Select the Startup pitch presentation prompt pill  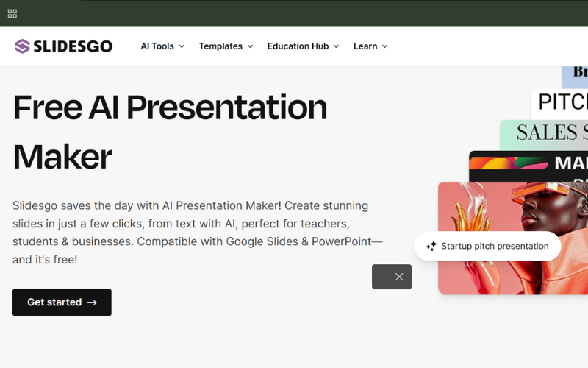tap(487, 246)
